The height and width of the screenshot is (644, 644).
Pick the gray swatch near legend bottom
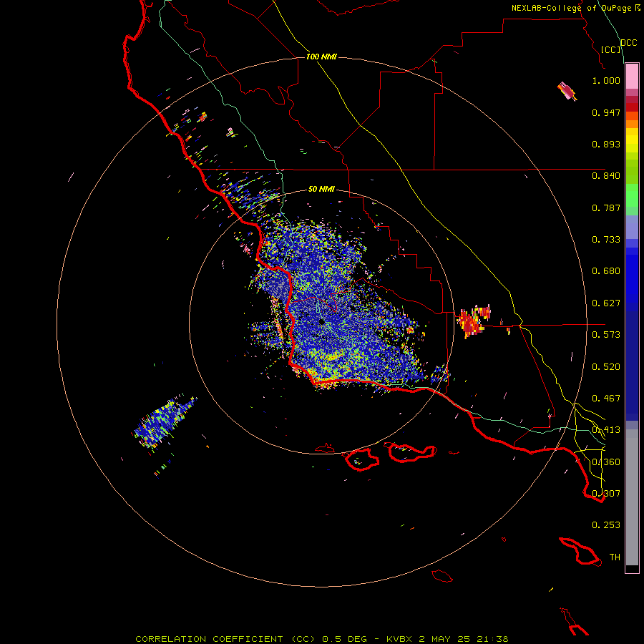pos(632,497)
